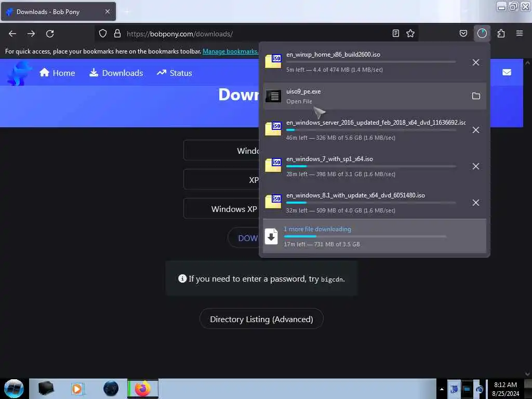
Task: Click the en_winxp_home_x86_build2600.iso file icon
Action: click(273, 61)
